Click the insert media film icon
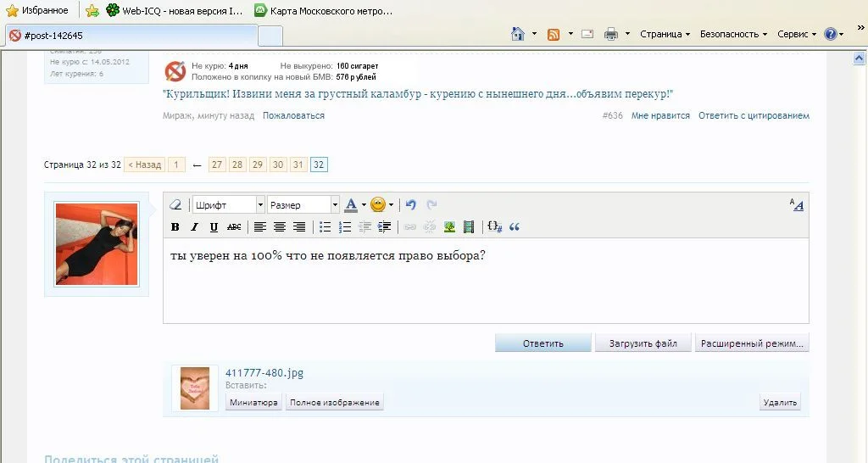This screenshot has height=463, width=868. (x=468, y=227)
